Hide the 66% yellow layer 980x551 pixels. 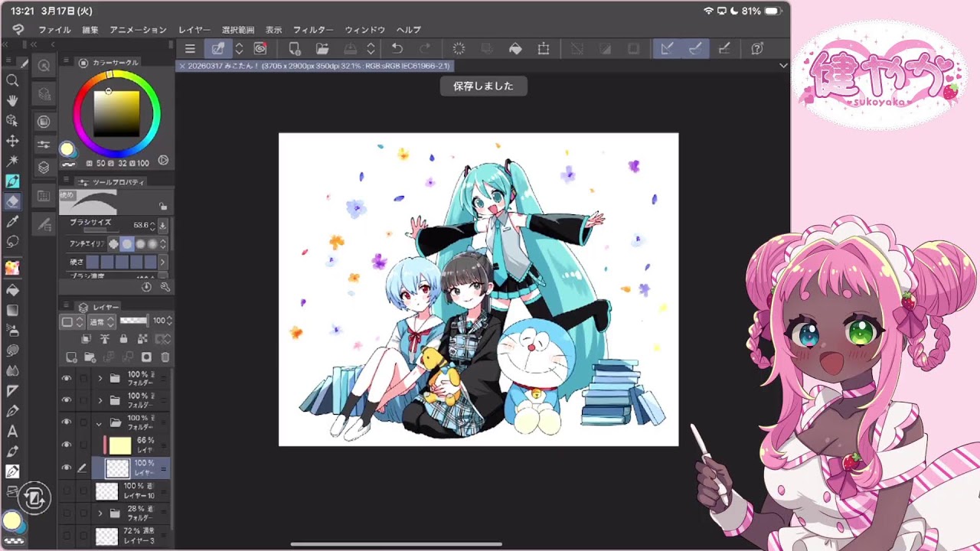(67, 445)
